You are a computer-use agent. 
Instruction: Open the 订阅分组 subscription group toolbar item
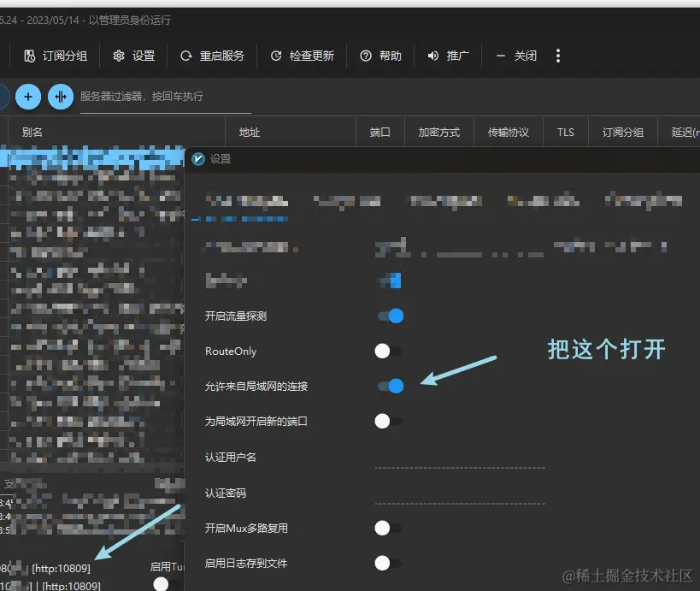56,56
